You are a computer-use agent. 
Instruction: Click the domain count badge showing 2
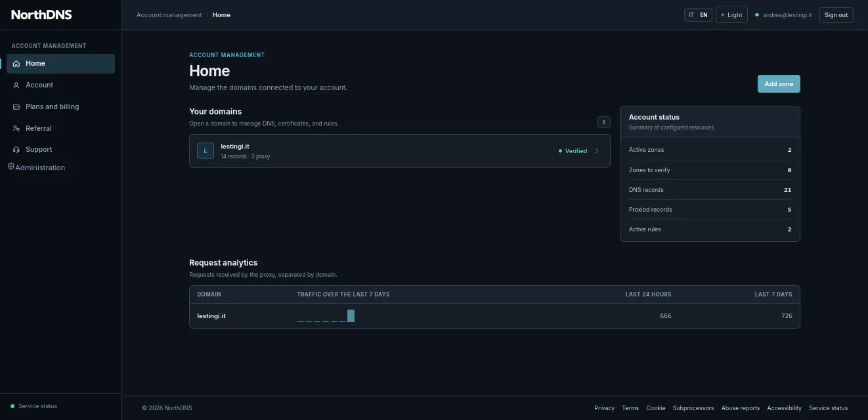tap(604, 122)
